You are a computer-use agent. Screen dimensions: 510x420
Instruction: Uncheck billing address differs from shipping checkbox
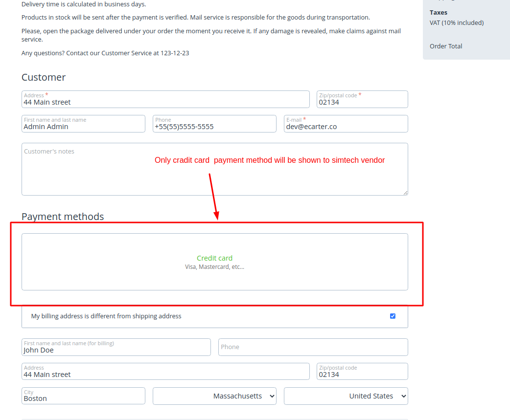(x=393, y=316)
